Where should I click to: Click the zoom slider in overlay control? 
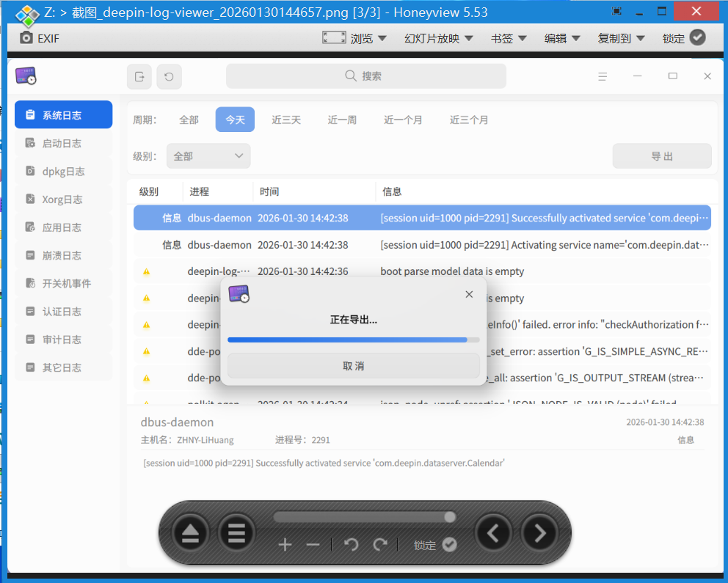[x=365, y=517]
